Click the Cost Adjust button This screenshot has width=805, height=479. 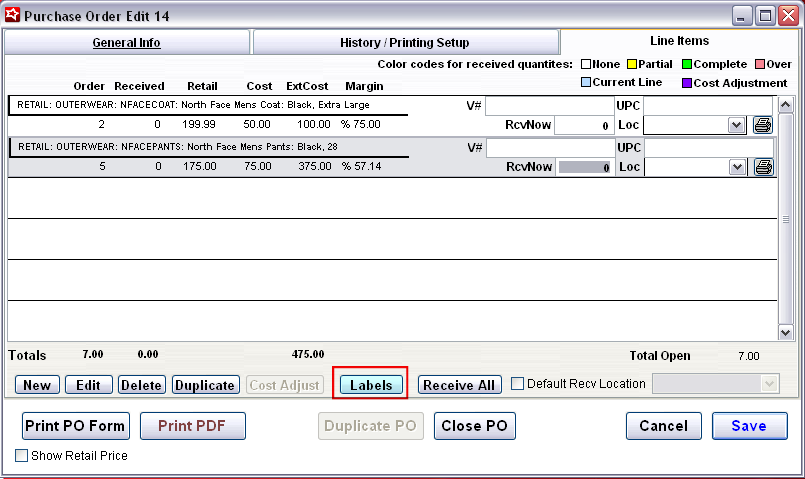[285, 385]
